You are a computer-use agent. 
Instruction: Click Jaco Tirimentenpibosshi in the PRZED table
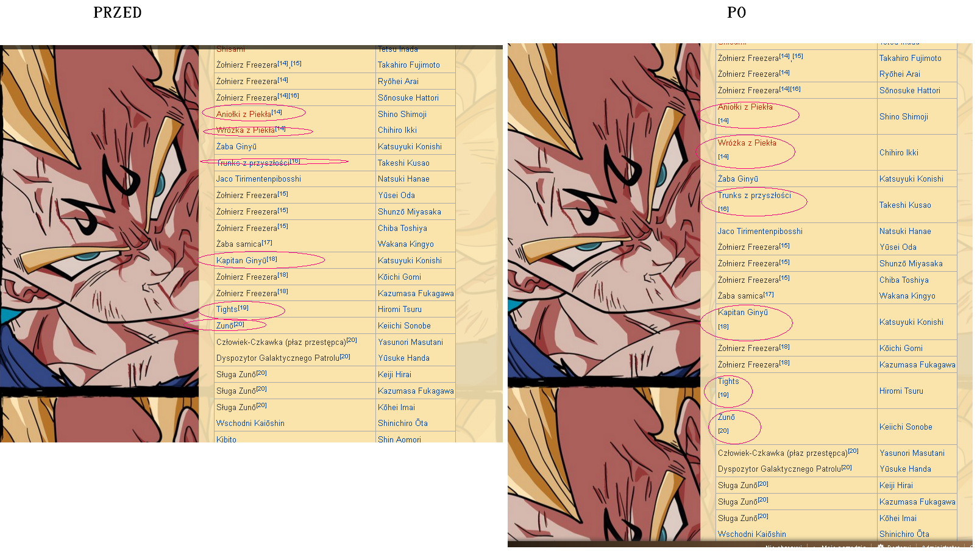[x=258, y=179]
